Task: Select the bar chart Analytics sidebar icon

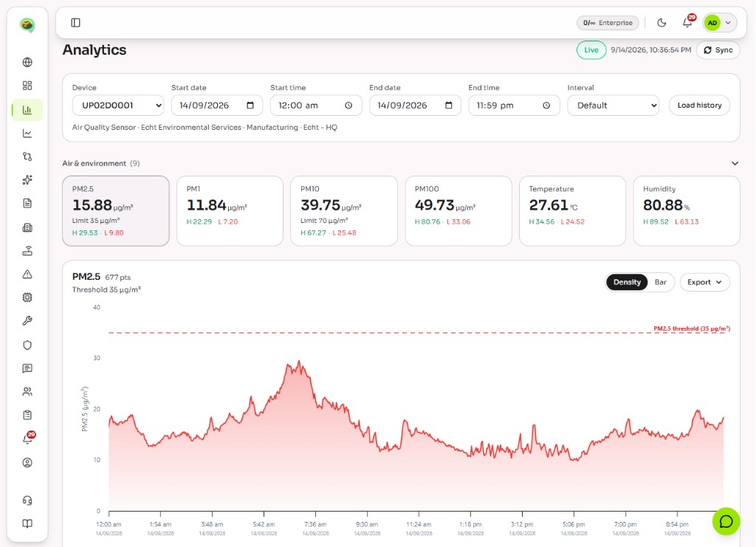Action: (x=27, y=110)
